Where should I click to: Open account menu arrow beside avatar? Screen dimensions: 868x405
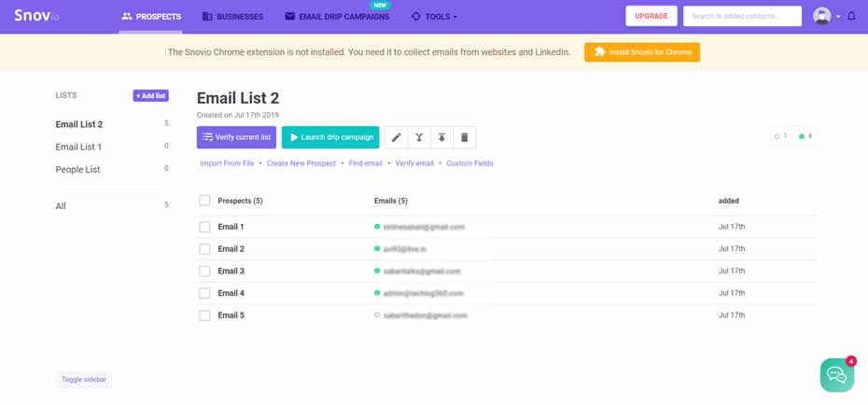838,17
